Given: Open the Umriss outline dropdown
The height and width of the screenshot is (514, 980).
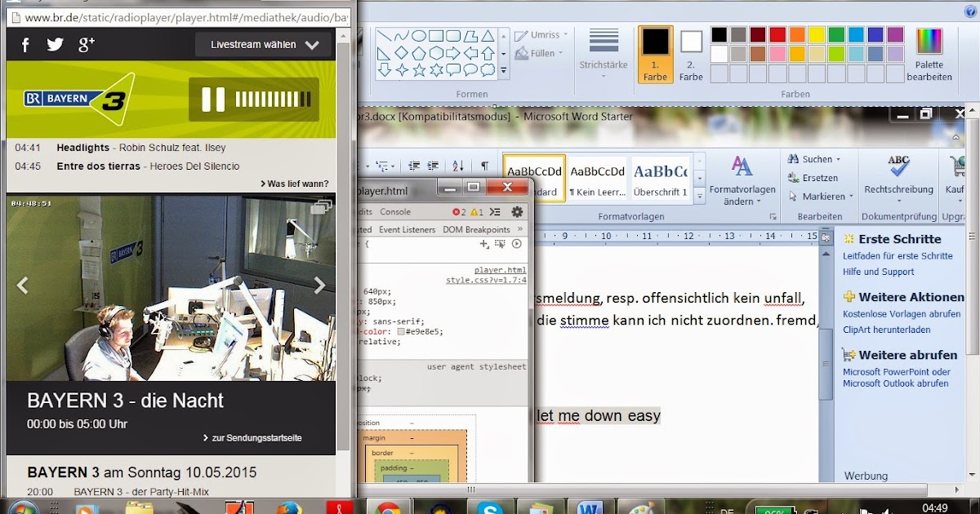Looking at the screenshot, I should pos(539,35).
